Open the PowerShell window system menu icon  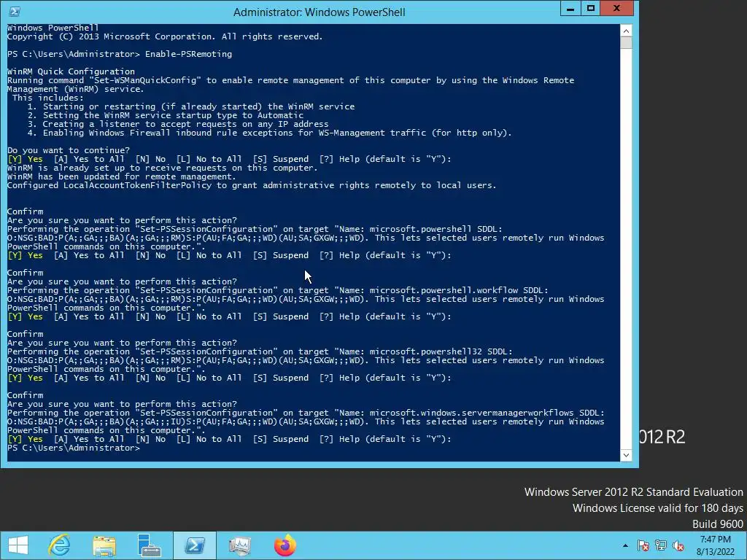15,12
